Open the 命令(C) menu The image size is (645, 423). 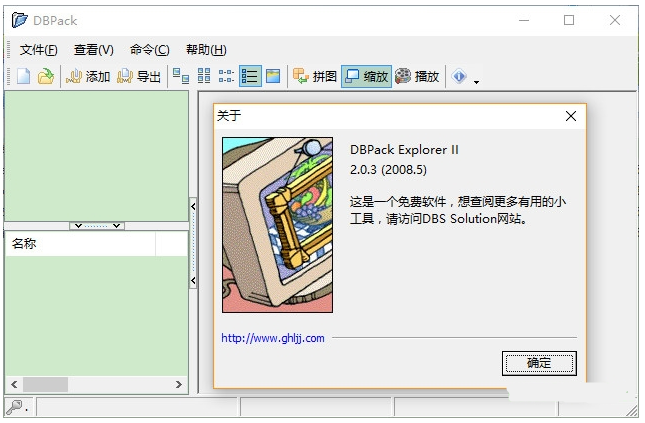pyautogui.click(x=150, y=50)
